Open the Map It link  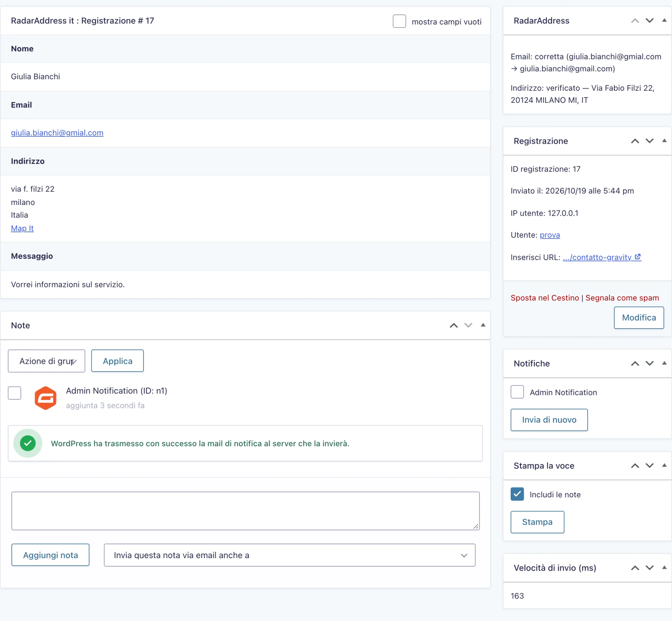[x=22, y=228]
